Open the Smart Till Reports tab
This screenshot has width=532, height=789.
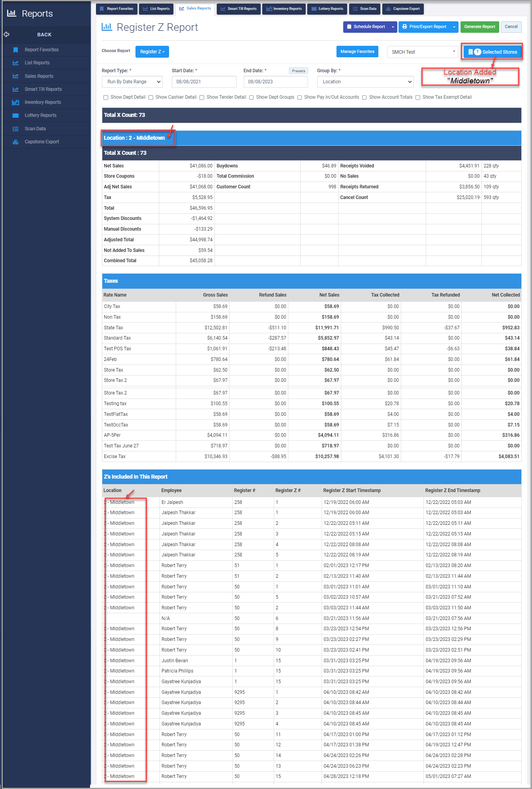pyautogui.click(x=239, y=9)
